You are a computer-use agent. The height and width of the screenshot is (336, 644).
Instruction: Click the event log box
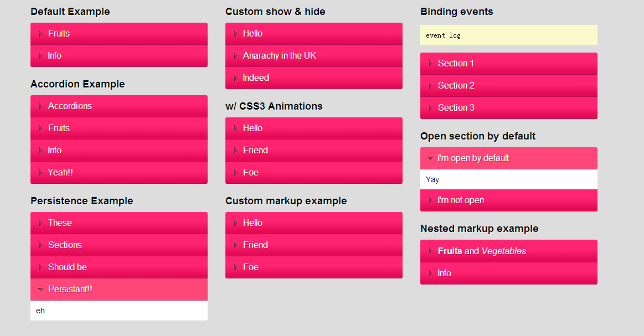(509, 35)
